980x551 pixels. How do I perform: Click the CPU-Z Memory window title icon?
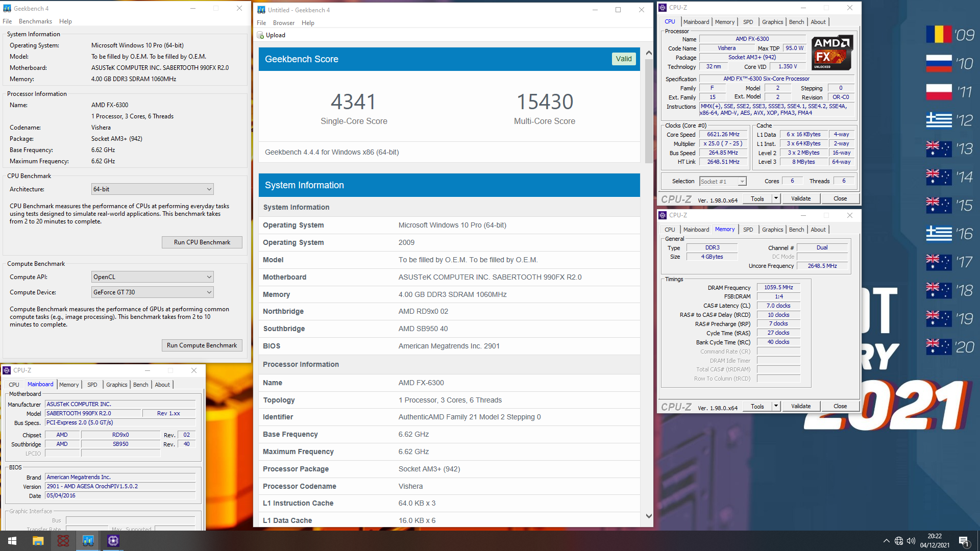tap(663, 215)
